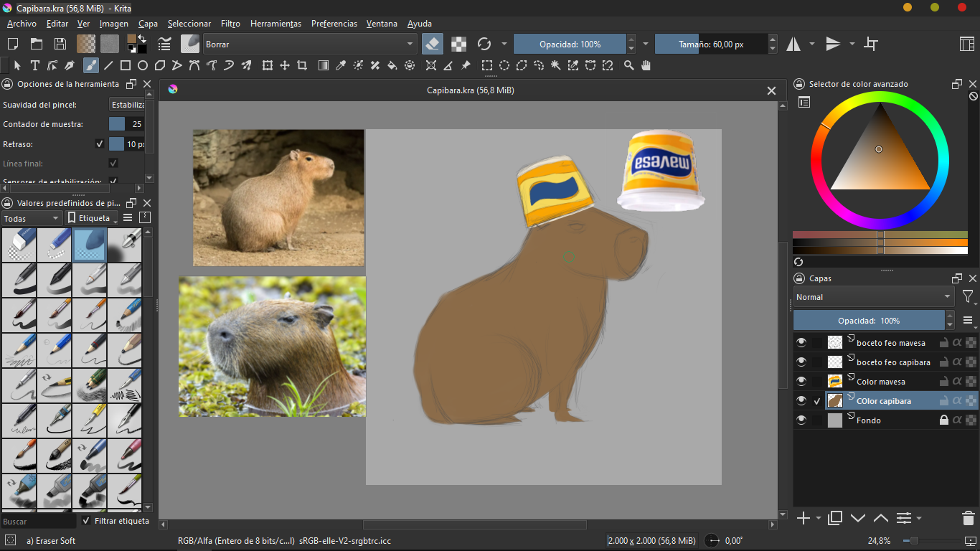
Task: Adjust the brush Opacidad slider in toolbar
Action: click(x=570, y=44)
